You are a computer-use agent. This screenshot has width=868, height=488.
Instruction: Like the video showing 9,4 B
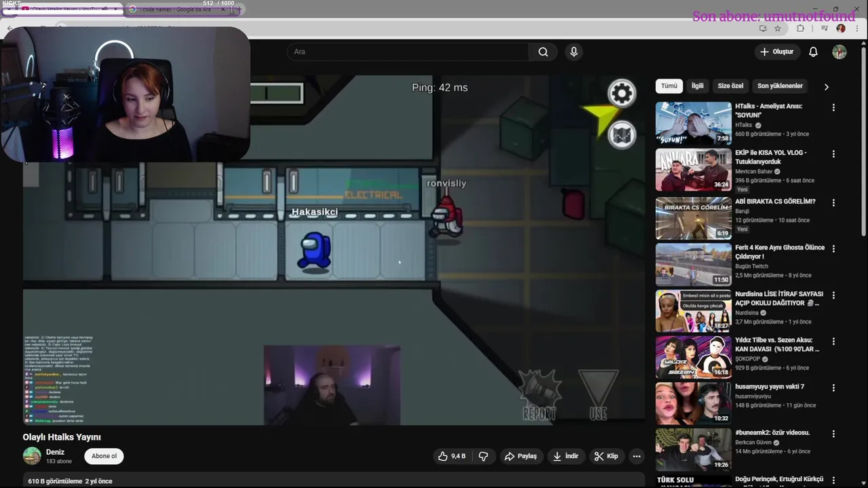click(x=452, y=456)
